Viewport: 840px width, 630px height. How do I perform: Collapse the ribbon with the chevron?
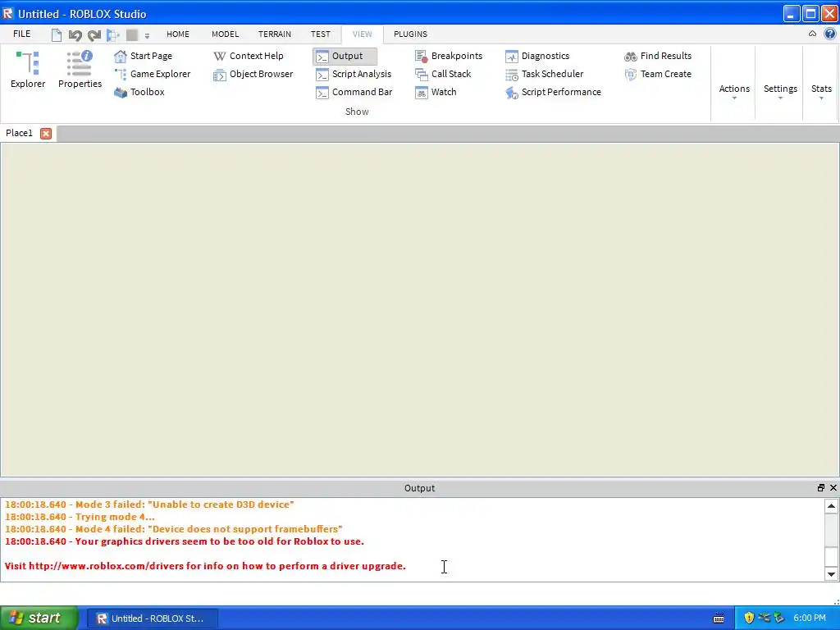(812, 34)
